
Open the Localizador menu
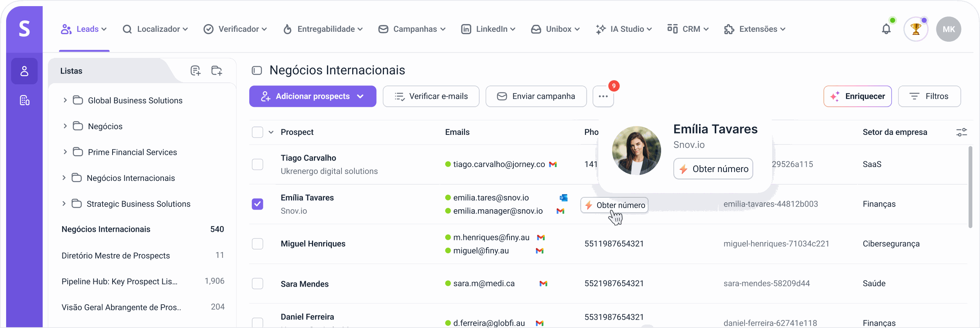(155, 29)
